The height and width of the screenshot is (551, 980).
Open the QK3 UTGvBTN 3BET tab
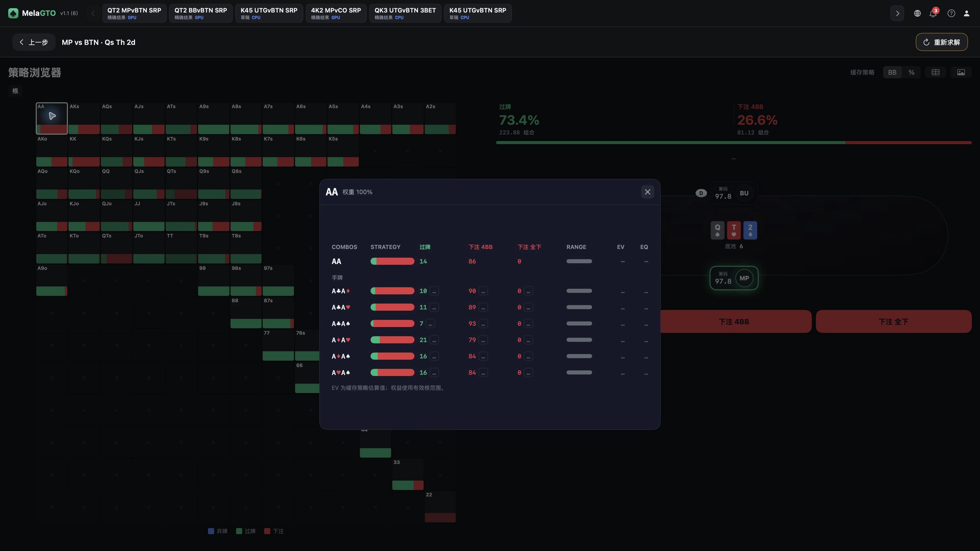click(405, 13)
